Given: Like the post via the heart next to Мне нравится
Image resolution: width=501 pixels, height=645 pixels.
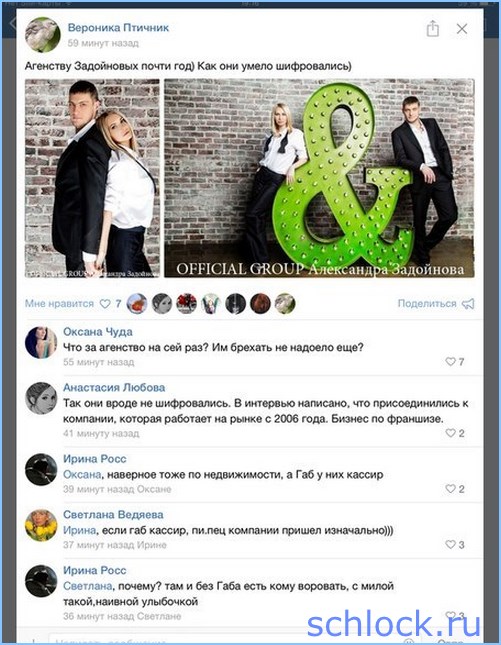Looking at the screenshot, I should [x=105, y=304].
